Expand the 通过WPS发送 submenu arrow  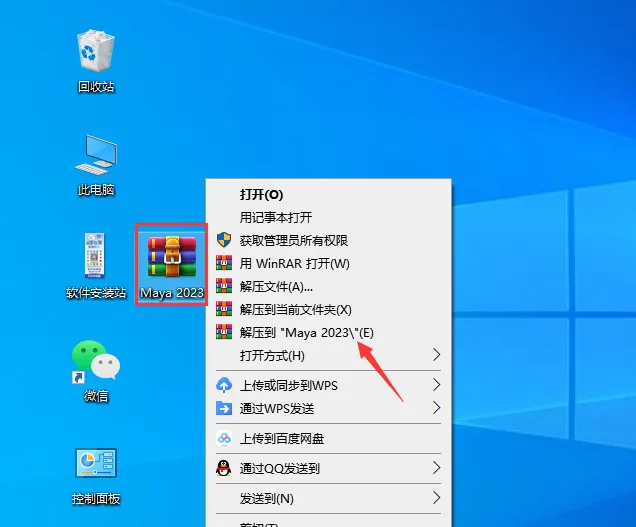[x=436, y=408]
